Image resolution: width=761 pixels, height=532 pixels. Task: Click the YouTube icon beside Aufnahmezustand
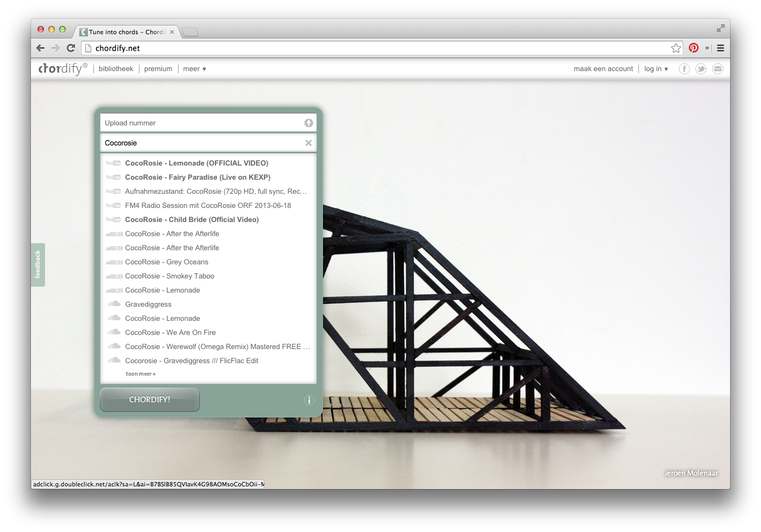(x=113, y=191)
